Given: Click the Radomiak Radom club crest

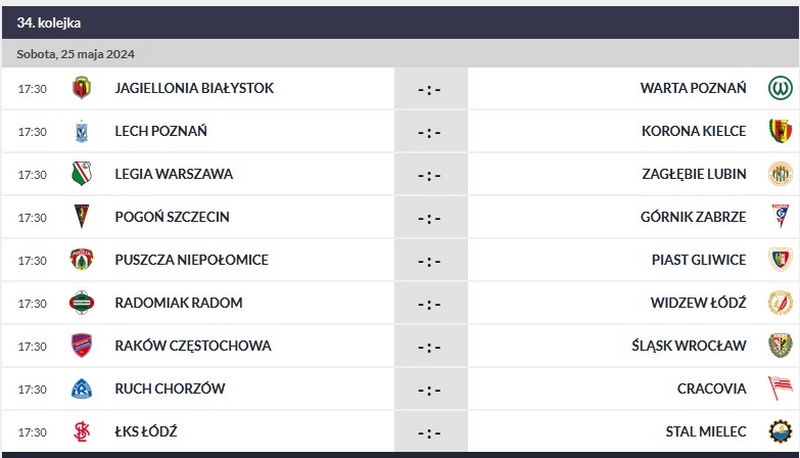Looking at the screenshot, I should coord(81,303).
